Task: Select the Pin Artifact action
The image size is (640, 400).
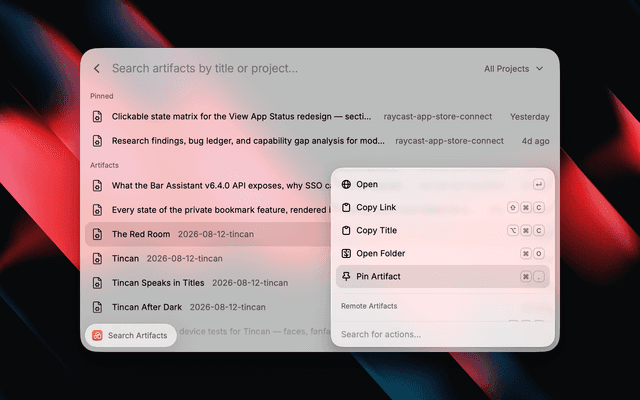Action: (x=442, y=276)
